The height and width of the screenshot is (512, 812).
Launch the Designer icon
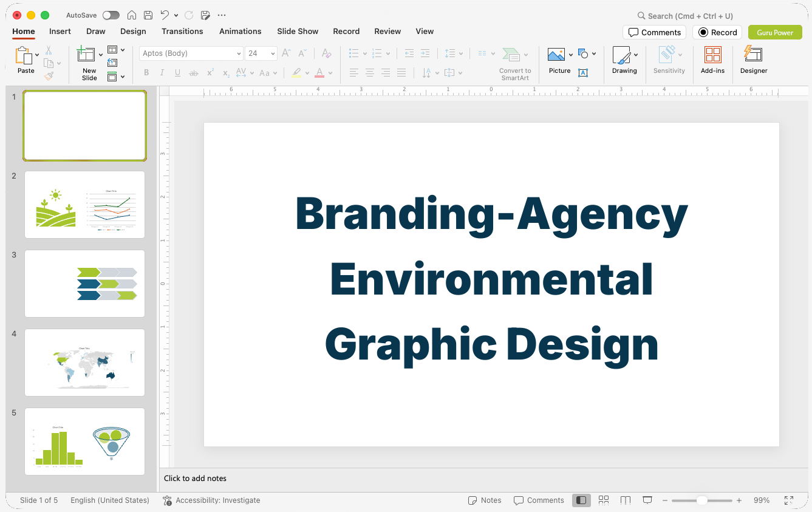(x=753, y=54)
